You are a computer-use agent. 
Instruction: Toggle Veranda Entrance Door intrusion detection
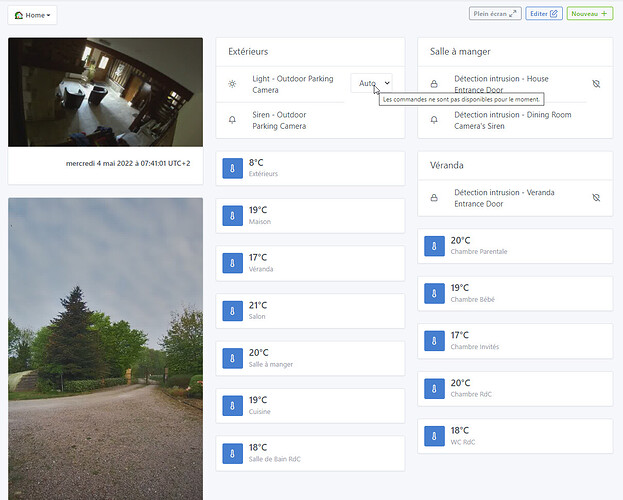[596, 198]
